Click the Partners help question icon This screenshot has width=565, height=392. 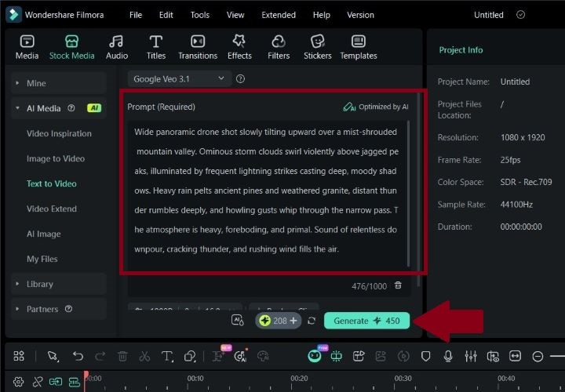point(68,309)
